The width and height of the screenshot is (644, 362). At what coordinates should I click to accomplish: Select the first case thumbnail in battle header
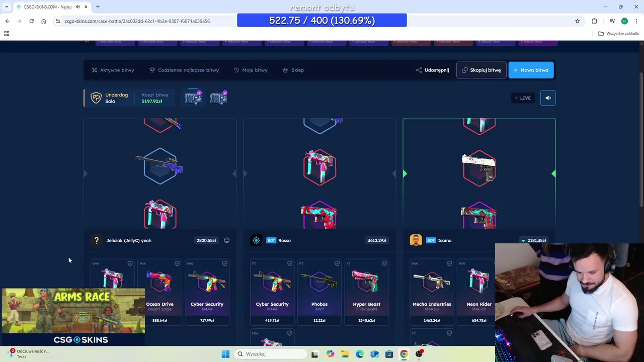[x=193, y=97]
